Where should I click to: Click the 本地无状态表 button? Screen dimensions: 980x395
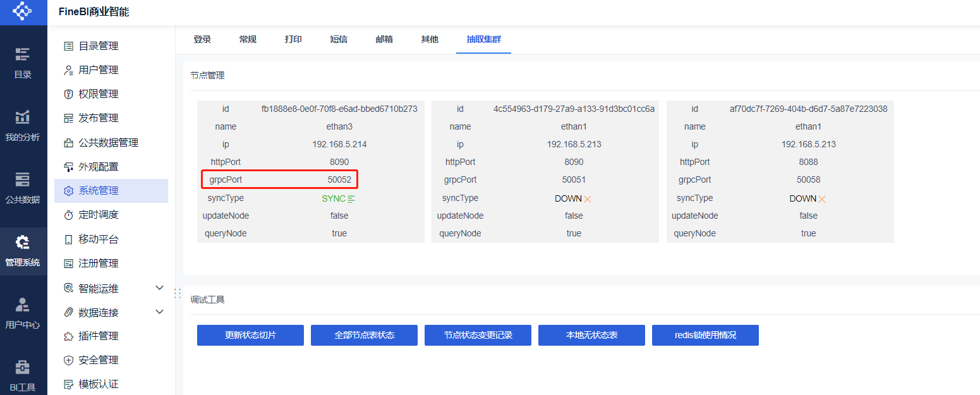(x=591, y=335)
